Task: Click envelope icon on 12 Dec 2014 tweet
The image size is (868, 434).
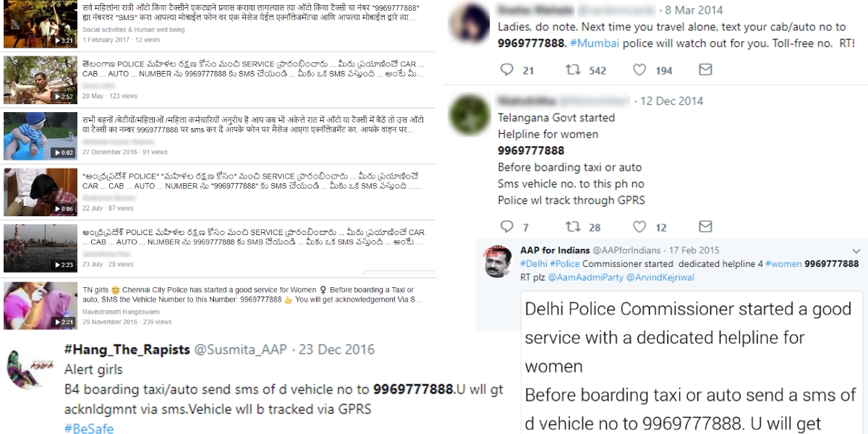Action: click(705, 226)
